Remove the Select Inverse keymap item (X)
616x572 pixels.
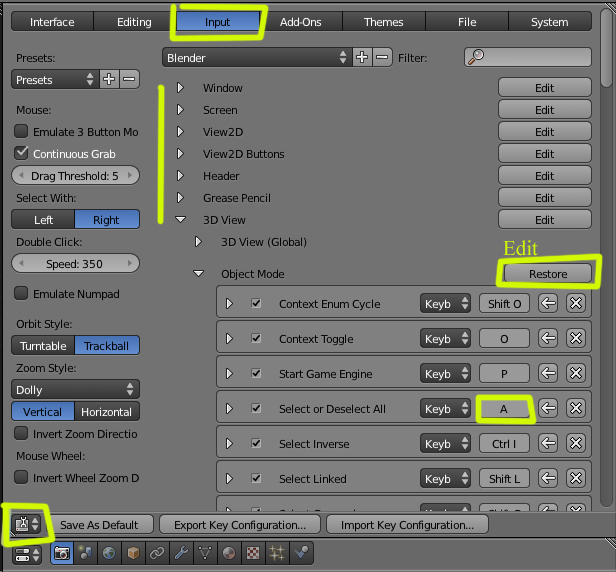point(576,443)
